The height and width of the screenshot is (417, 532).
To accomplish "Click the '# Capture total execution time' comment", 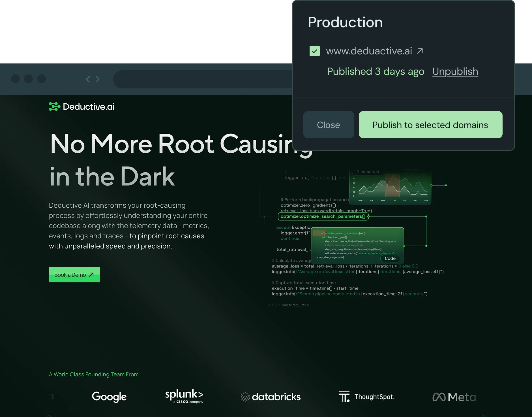I will pyautogui.click(x=304, y=283).
